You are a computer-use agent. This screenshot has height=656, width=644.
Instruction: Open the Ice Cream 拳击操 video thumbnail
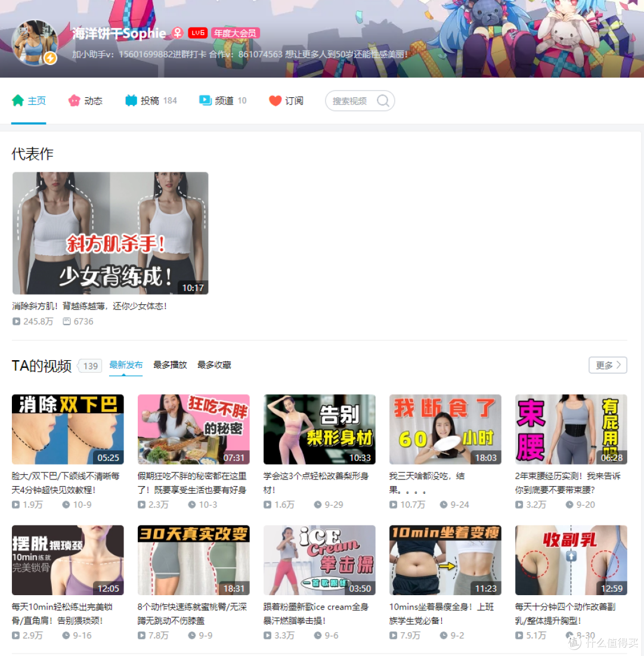(319, 560)
